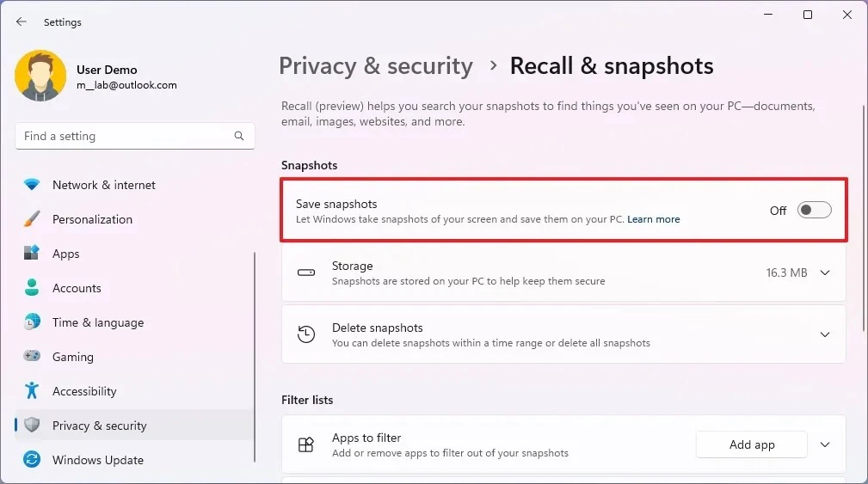Turn on the Save snapshots toggle
Image resolution: width=868 pixels, height=484 pixels.
814,211
